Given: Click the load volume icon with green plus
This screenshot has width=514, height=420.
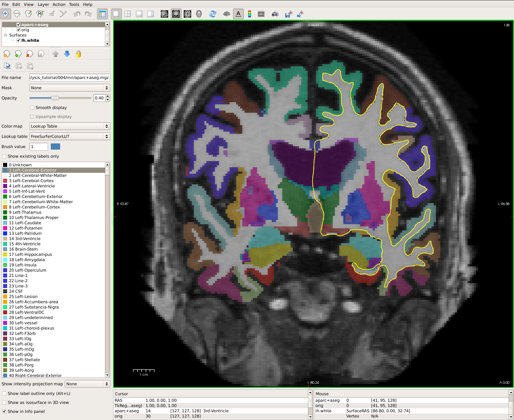Looking at the screenshot, I should 18,54.
